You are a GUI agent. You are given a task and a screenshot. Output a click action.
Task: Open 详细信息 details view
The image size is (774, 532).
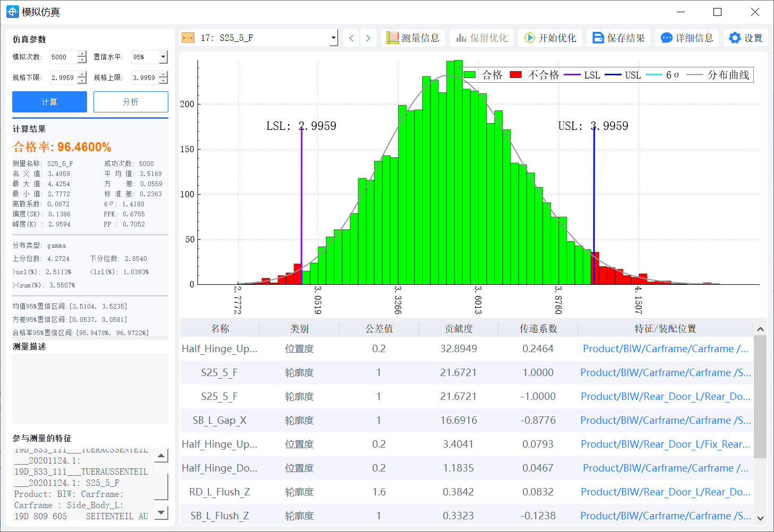(687, 38)
